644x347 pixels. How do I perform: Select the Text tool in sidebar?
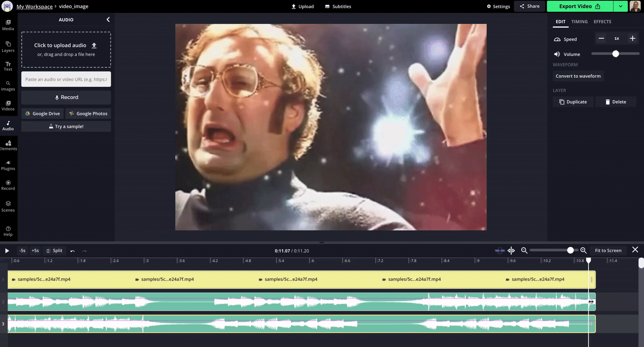8,66
